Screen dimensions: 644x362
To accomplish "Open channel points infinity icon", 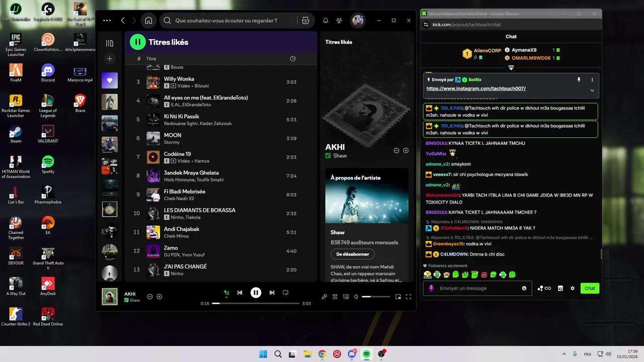I will pos(544,288).
